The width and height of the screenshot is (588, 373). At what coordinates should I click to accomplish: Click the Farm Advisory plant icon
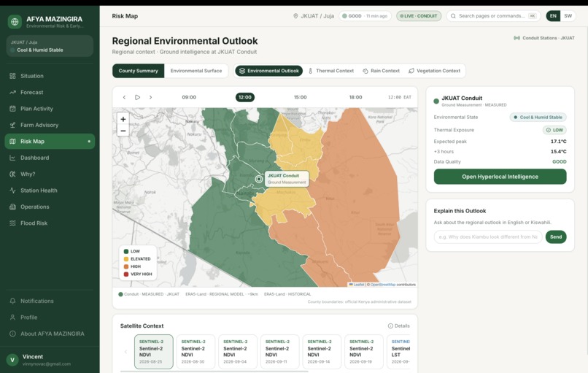pos(12,125)
